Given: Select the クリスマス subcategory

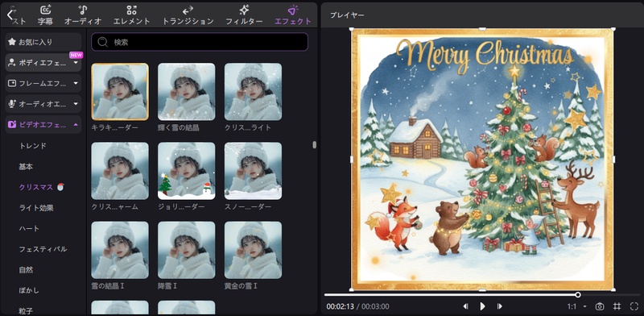Looking at the screenshot, I should coord(36,187).
